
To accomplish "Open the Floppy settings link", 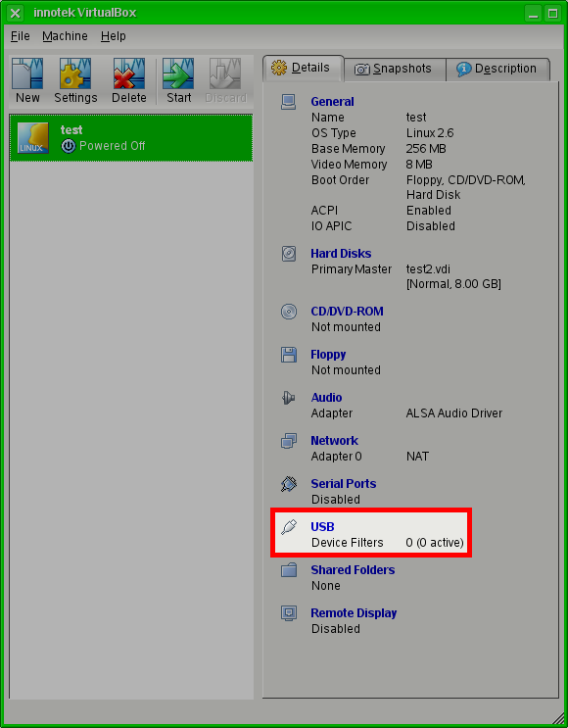I will tap(328, 355).
